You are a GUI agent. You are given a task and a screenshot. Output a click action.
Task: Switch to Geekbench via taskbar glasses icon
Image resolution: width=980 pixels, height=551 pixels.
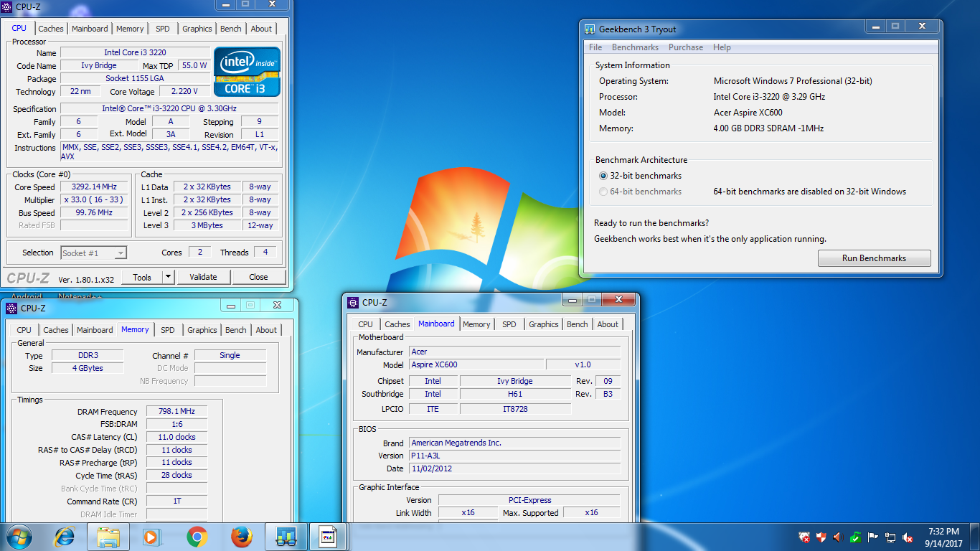click(x=286, y=537)
